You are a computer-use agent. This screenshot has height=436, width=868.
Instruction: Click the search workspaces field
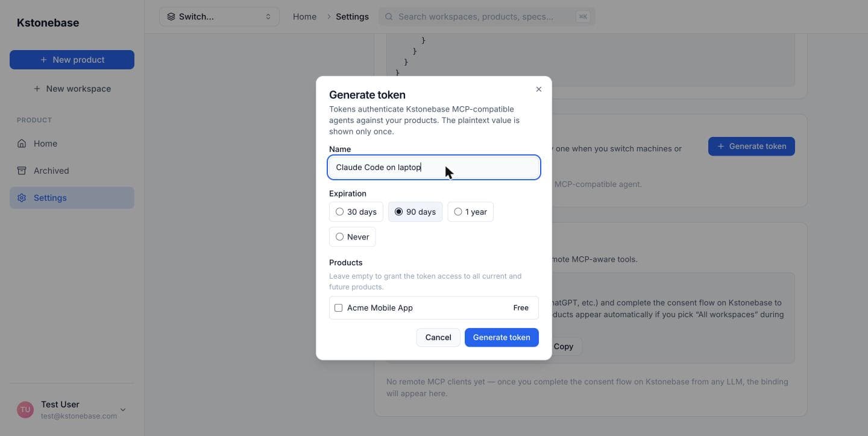[x=486, y=17]
